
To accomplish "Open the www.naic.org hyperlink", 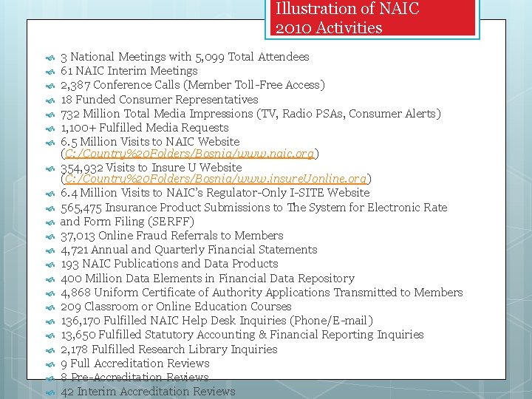I will tap(189, 154).
